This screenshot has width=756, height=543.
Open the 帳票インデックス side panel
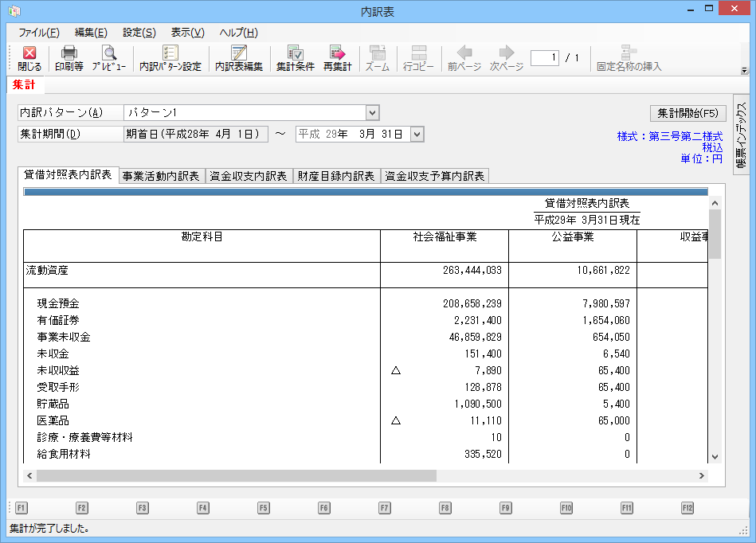pyautogui.click(x=740, y=134)
